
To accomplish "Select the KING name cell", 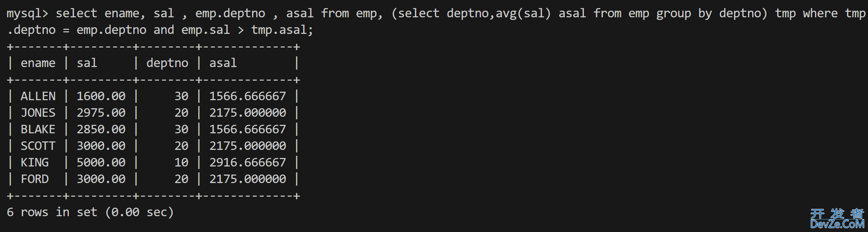I will (35, 162).
